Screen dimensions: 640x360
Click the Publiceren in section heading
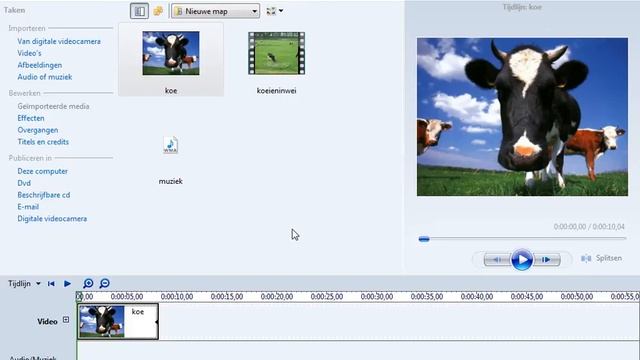30,158
